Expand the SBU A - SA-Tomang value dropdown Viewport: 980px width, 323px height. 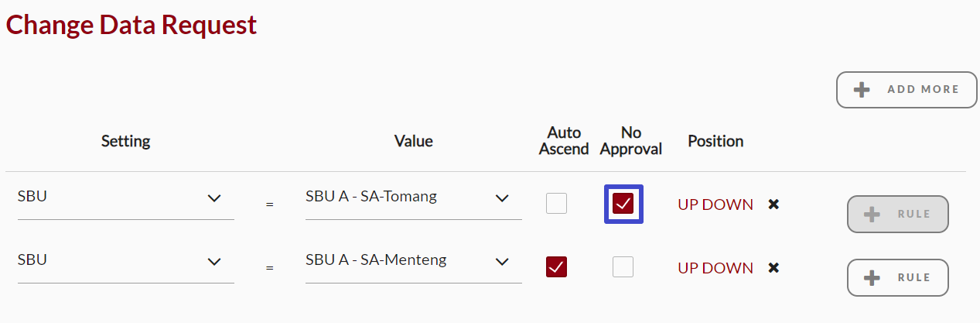click(413, 198)
